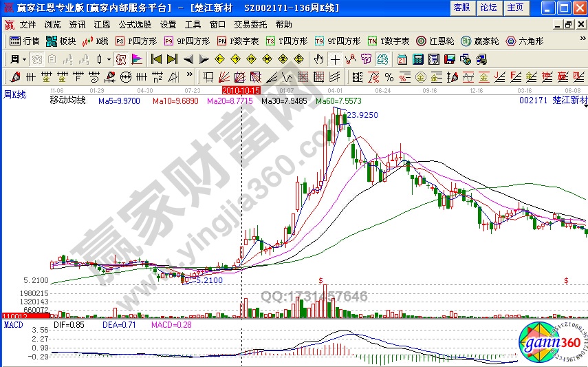The width and height of the screenshot is (588, 367).
Task: Switch to the K线 chart view
Action: point(96,41)
